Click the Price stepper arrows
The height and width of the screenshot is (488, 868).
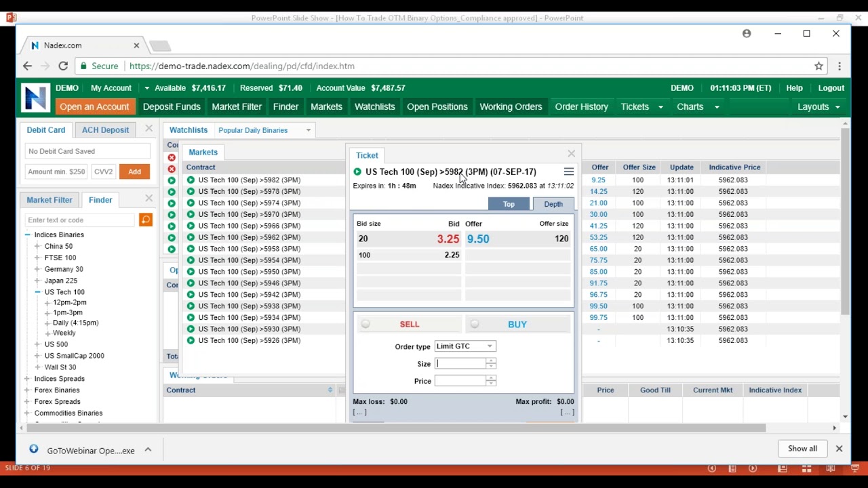[x=491, y=381]
